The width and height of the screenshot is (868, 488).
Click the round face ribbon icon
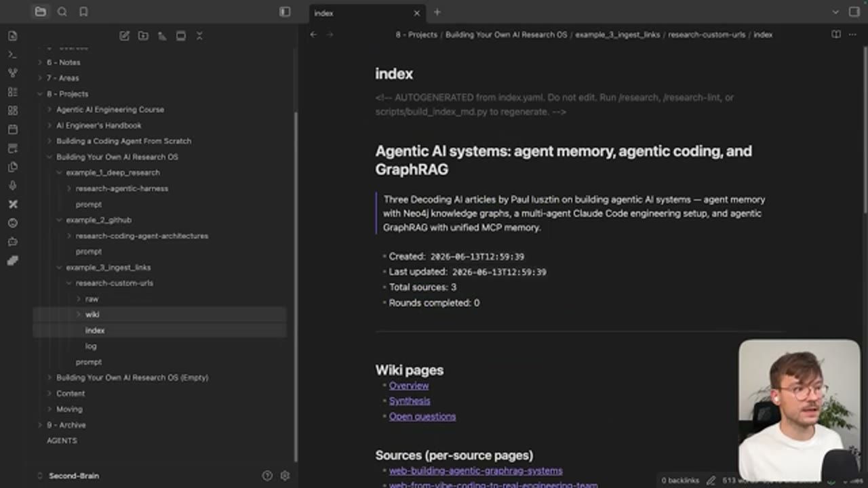12,223
